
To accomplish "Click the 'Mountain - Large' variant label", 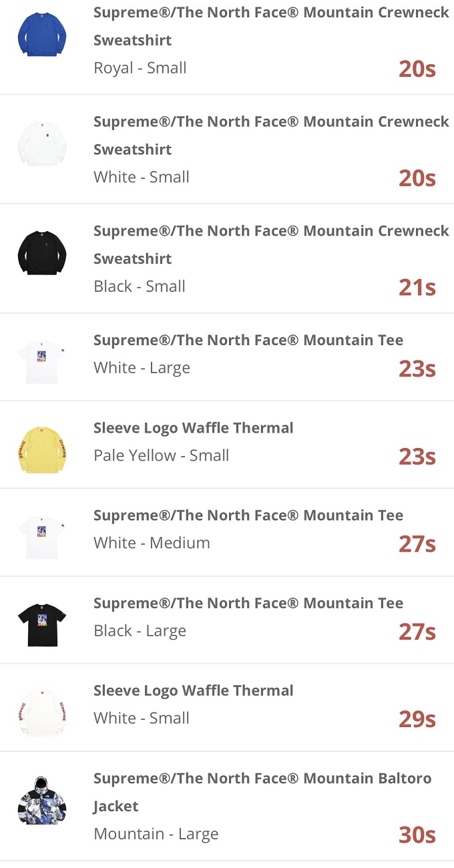I will click(156, 834).
